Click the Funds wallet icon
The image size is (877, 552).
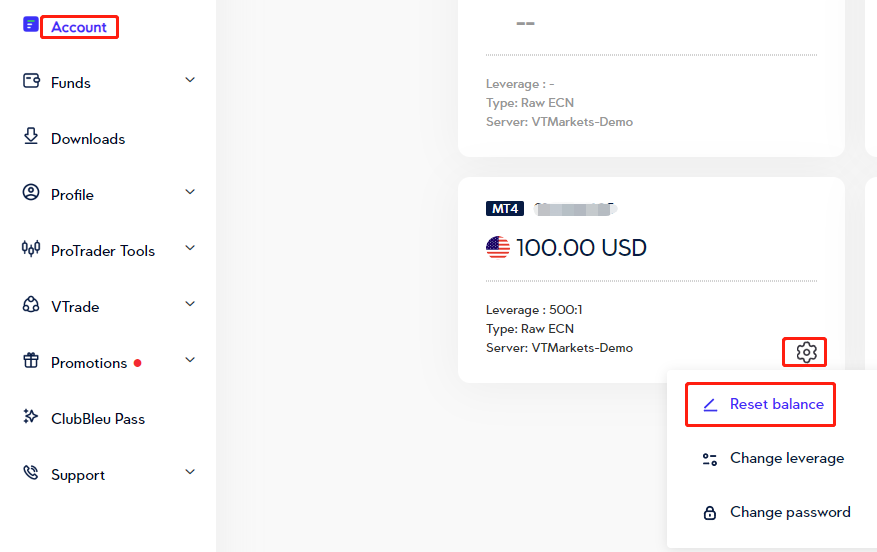coord(31,82)
